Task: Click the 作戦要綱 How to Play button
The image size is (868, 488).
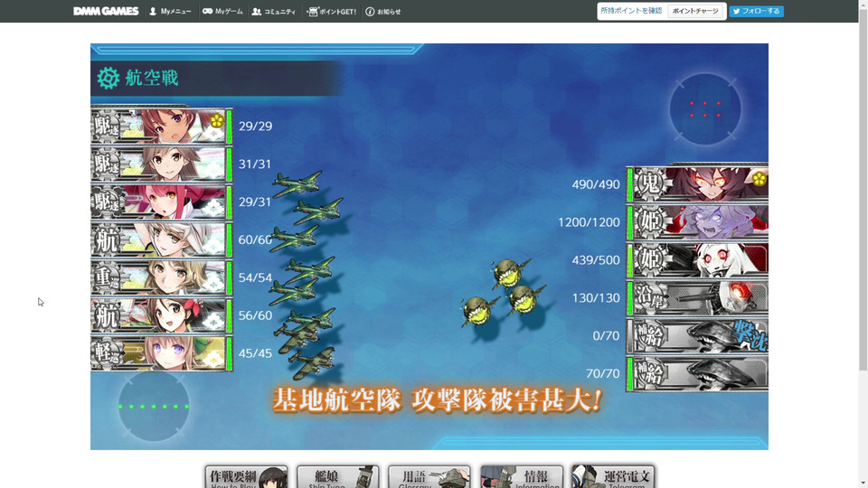Action: click(246, 476)
